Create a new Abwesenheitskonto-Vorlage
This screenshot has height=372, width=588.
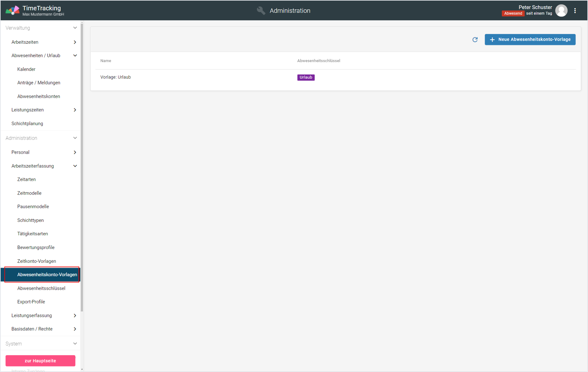[x=530, y=40]
